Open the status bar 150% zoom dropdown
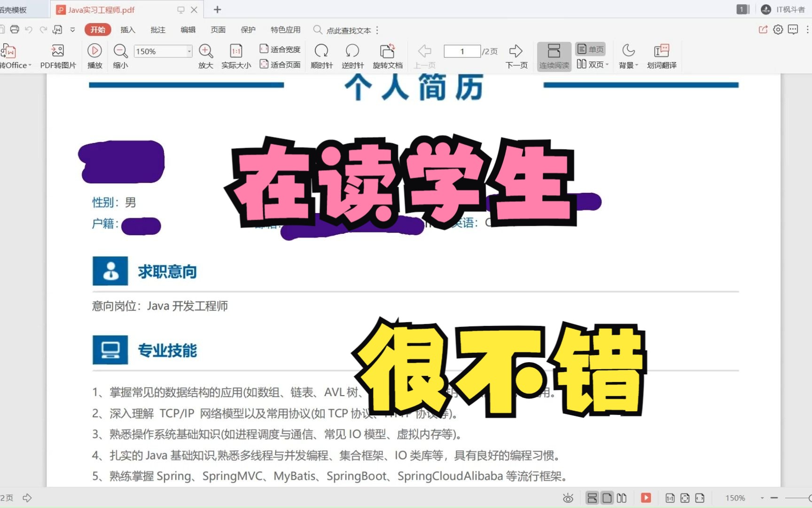This screenshot has height=508, width=812. tap(762, 498)
